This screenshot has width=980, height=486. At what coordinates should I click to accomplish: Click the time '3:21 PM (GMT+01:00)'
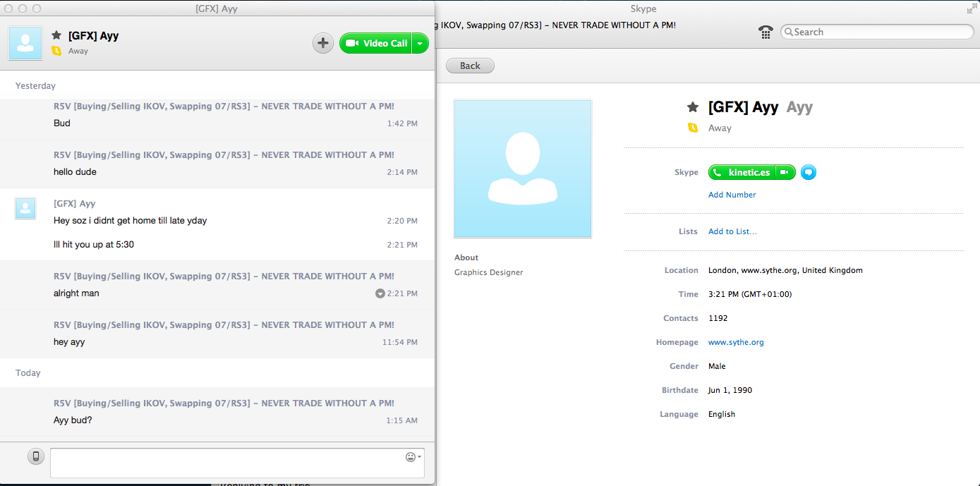click(x=750, y=294)
